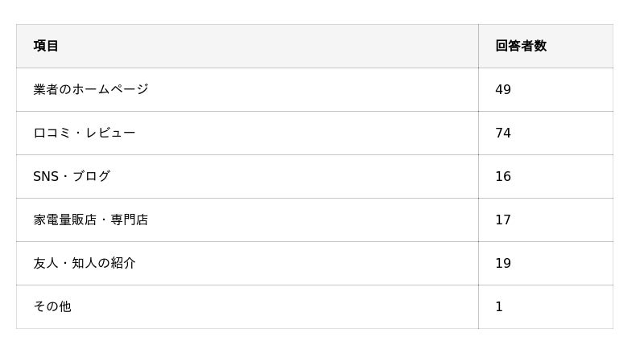Select the item label with 49 respondents
This screenshot has width=644, height=353.
tap(91, 89)
